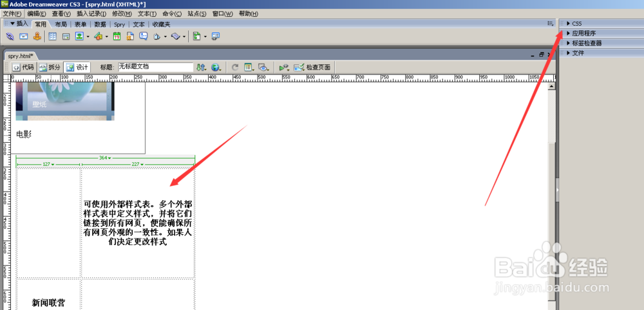Open Visual Aids eye icon
The height and width of the screenshot is (310, 644).
(263, 68)
